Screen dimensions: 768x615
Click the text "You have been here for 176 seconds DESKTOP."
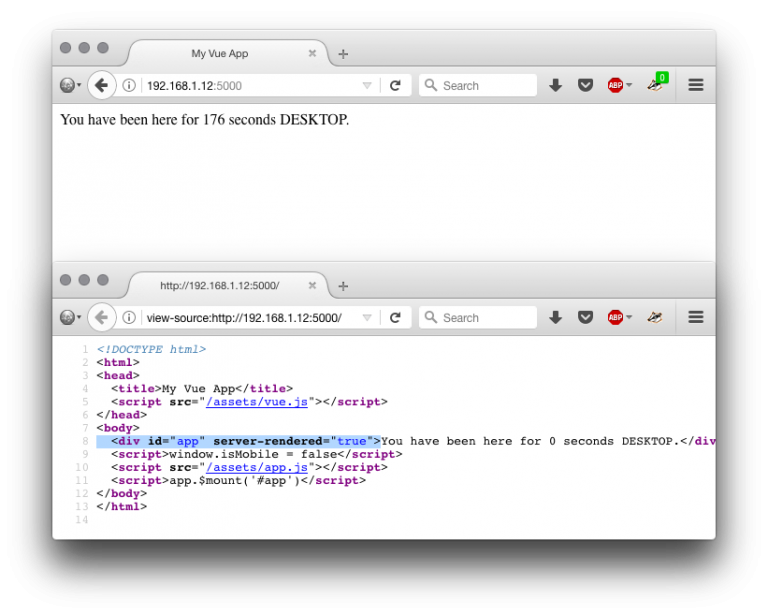point(205,119)
